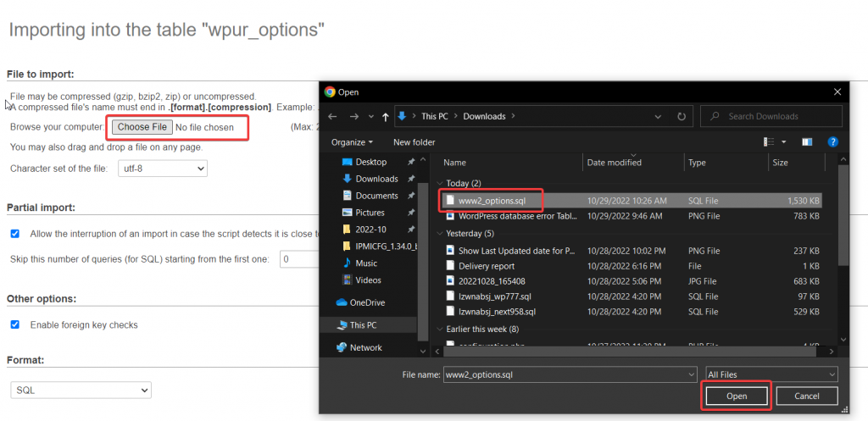Show the preview pane using its icon

click(807, 142)
